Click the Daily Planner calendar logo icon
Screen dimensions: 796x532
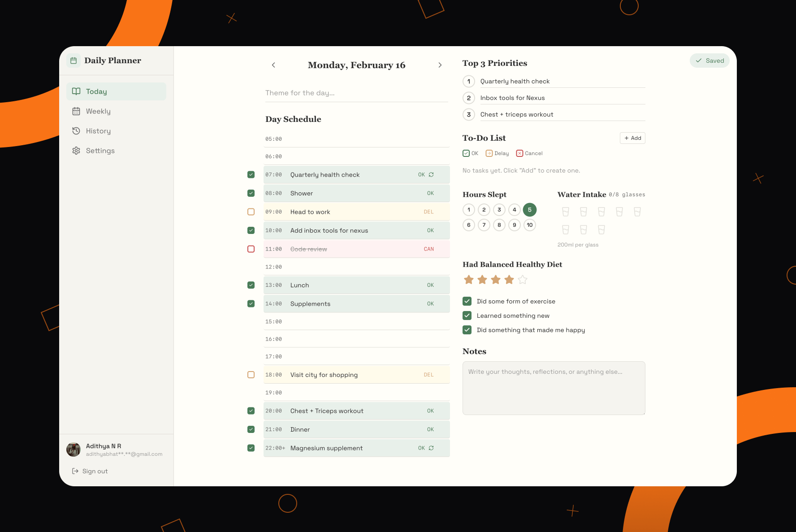pos(74,61)
